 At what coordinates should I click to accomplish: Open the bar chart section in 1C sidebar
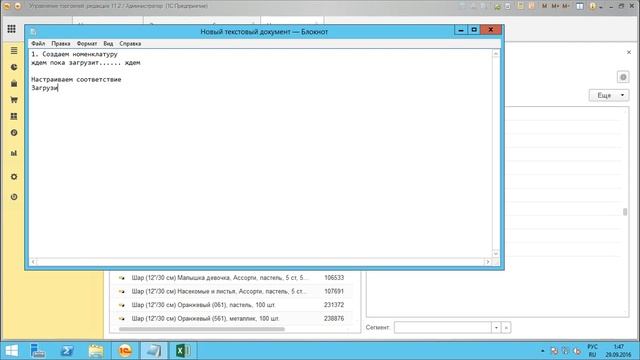(14, 153)
